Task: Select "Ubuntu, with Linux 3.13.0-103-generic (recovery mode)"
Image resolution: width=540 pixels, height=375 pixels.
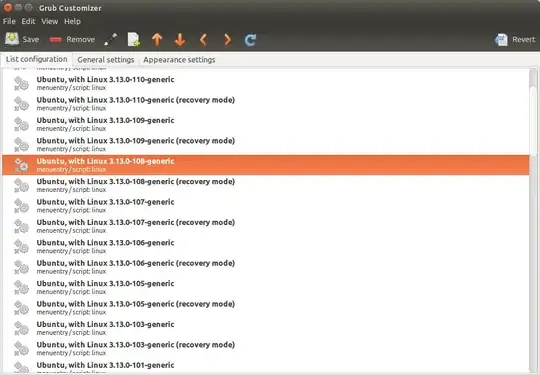Action: point(136,345)
